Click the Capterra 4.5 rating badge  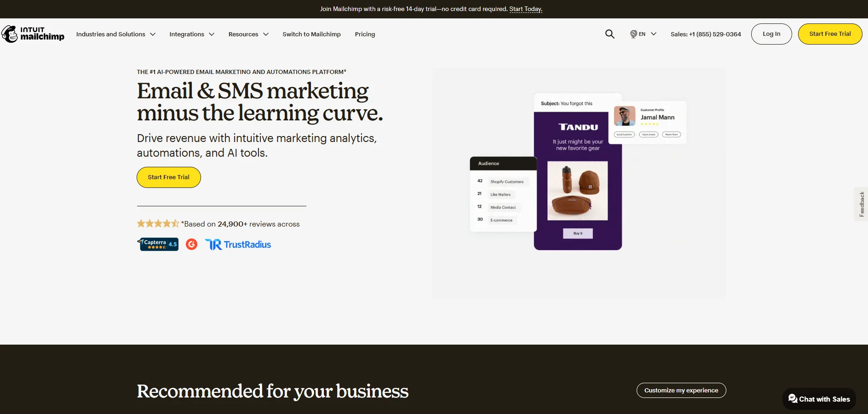click(x=158, y=244)
